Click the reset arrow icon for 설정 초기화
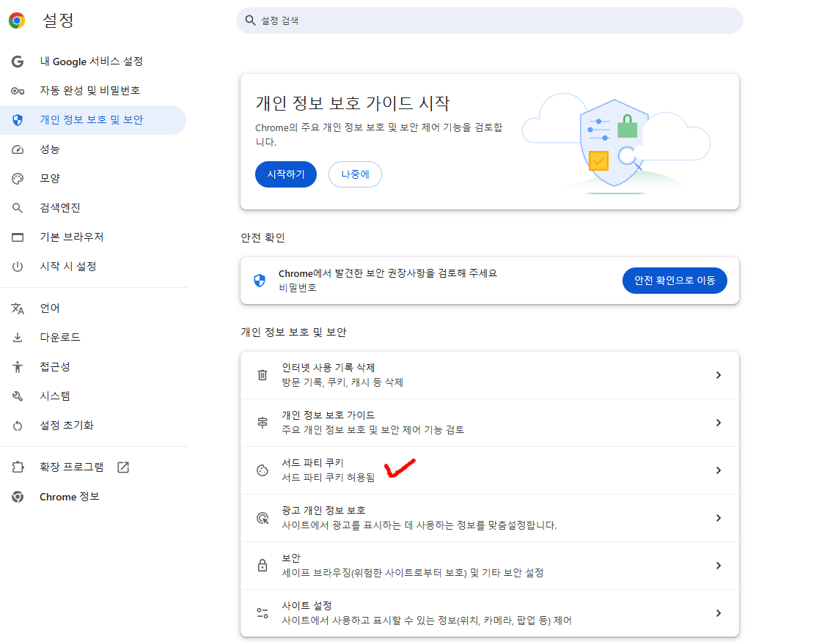 coord(18,426)
